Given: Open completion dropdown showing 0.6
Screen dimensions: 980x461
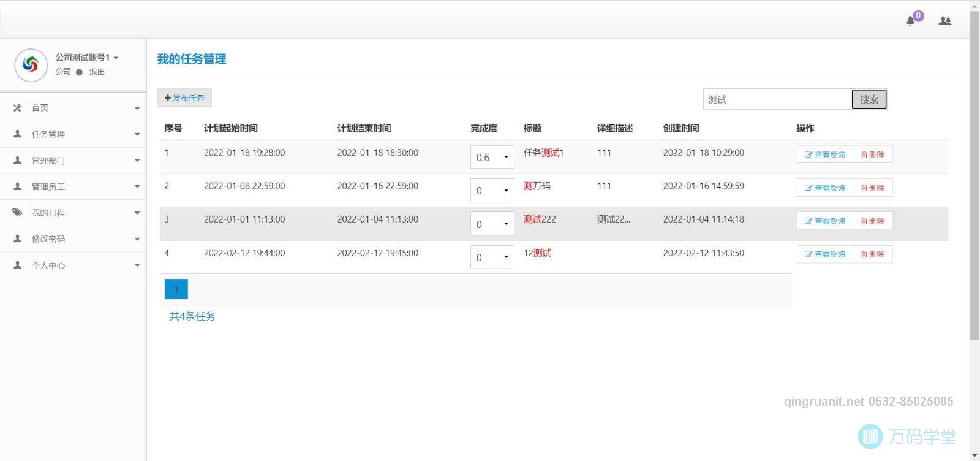Looking at the screenshot, I should (492, 157).
